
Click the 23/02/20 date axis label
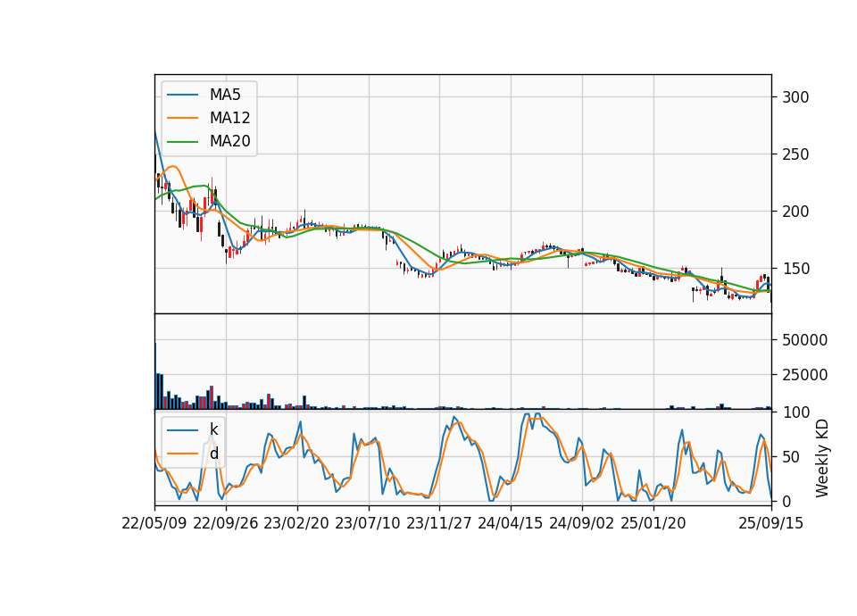pyautogui.click(x=296, y=523)
